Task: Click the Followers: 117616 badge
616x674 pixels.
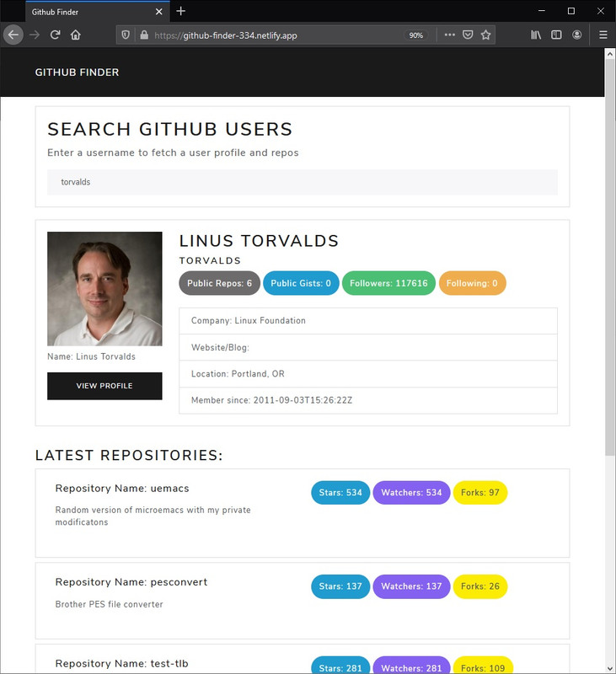Action: (388, 283)
